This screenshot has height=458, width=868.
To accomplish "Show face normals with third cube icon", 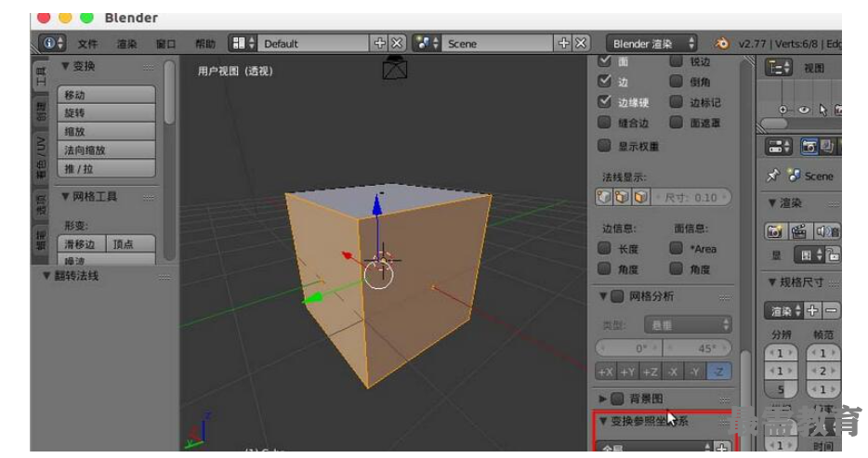I will click(x=640, y=197).
